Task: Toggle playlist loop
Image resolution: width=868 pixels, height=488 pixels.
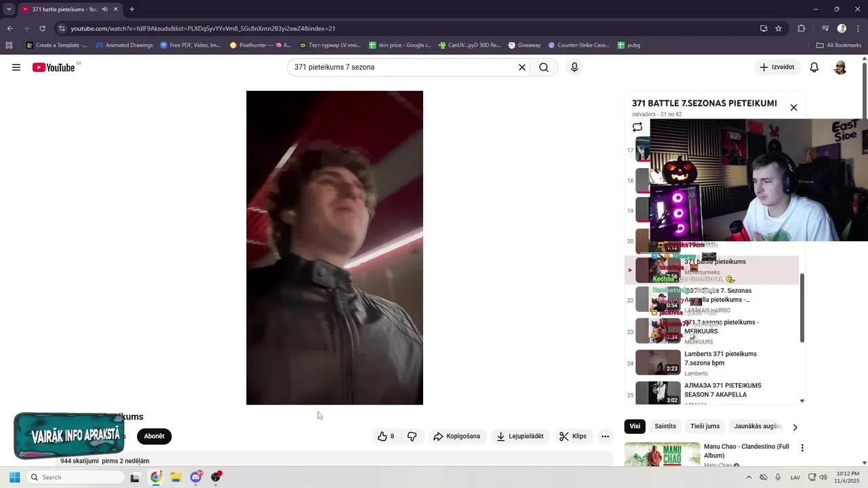Action: 637,127
